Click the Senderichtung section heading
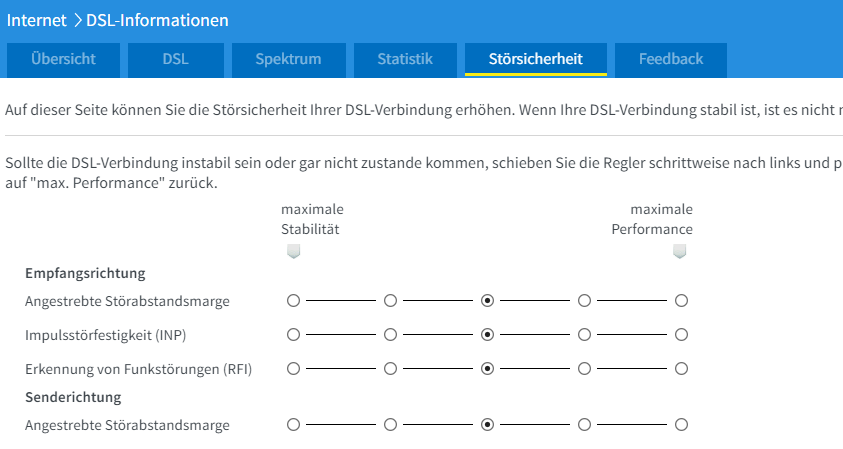 (73, 397)
